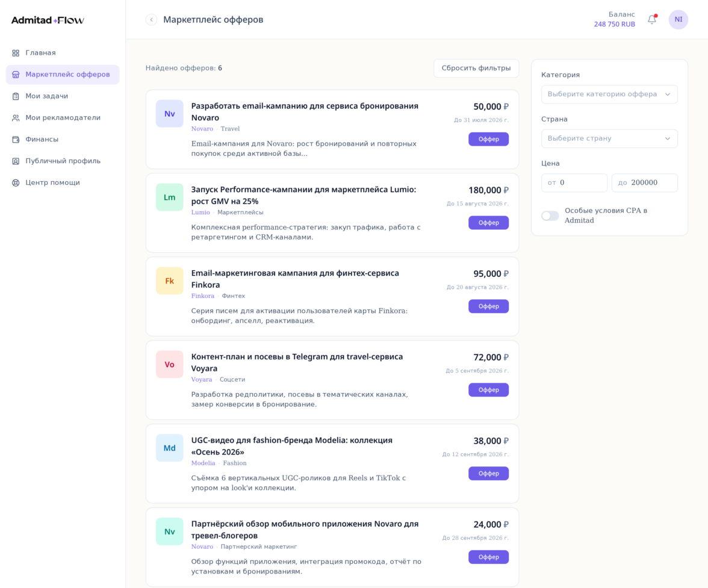Open Мои задачи section
708x588 pixels.
pos(63,96)
